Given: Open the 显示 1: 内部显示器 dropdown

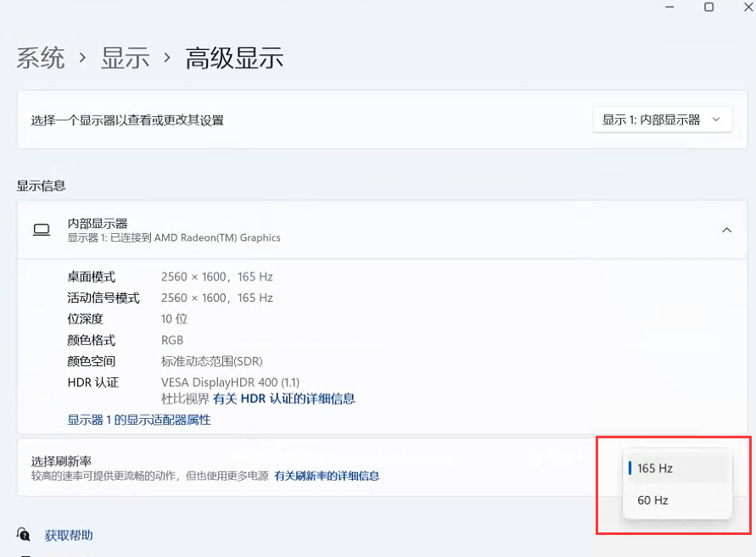Looking at the screenshot, I should 662,120.
